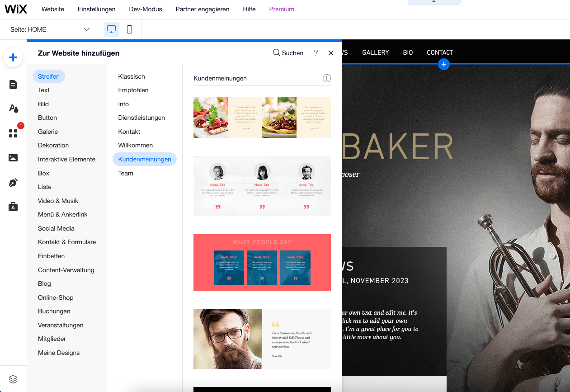
Task: Collapse the top bar with the chevron tab
Action: pyautogui.click(x=434, y=2)
